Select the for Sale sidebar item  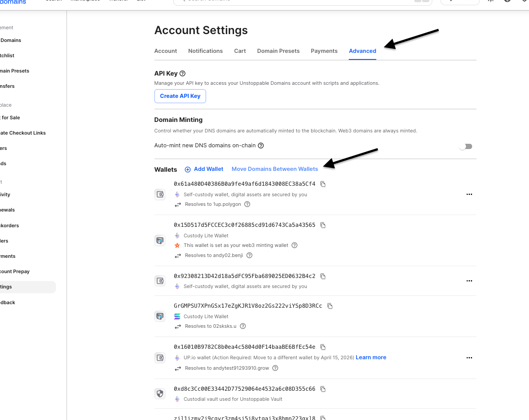tap(10, 118)
